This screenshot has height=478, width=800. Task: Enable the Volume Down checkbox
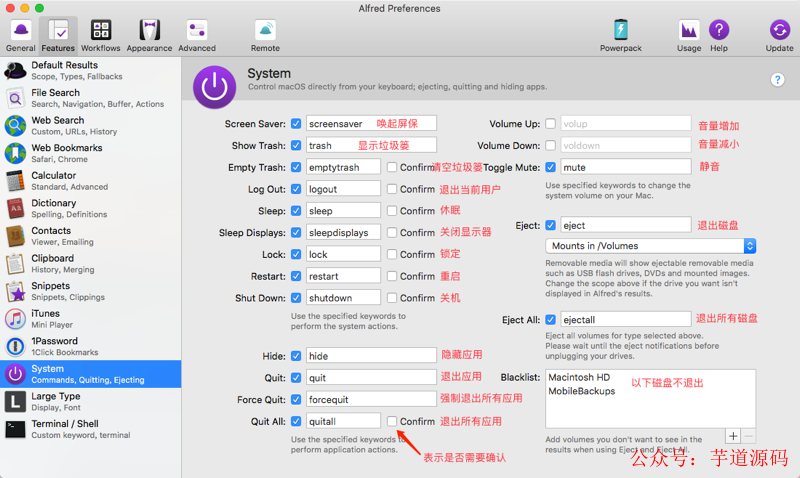coord(551,145)
